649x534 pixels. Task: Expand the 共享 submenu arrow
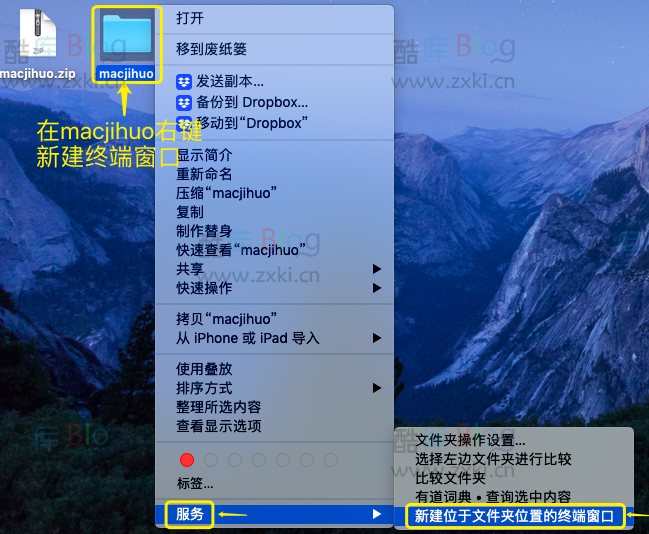(x=377, y=269)
